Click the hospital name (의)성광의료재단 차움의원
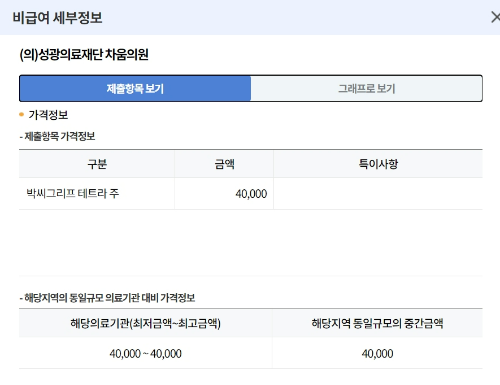 [84, 55]
